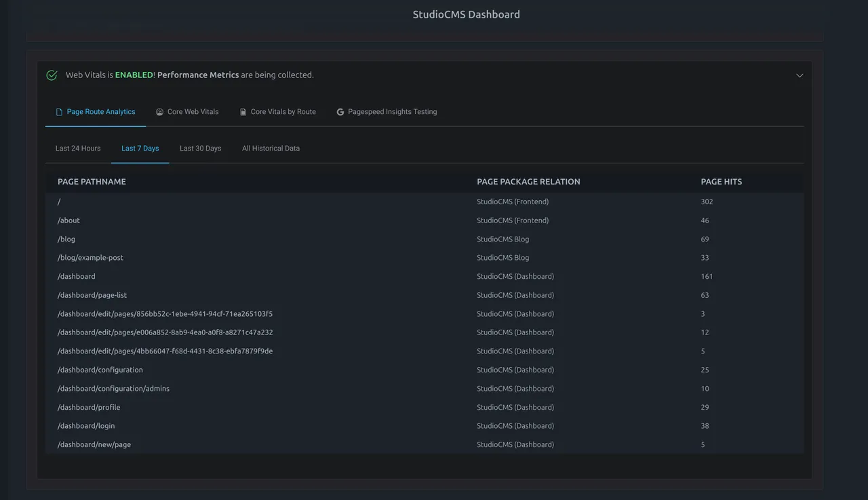Click the Web Vitals ENABLED status text
The height and width of the screenshot is (500, 868).
tap(134, 75)
